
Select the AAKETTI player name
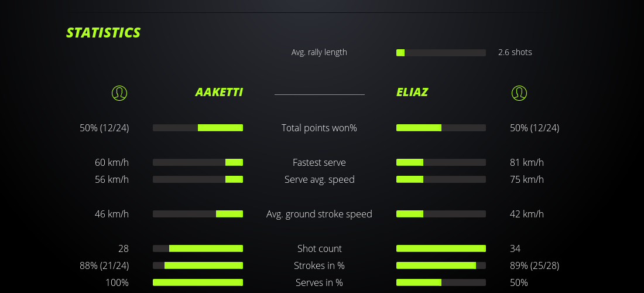pyautogui.click(x=219, y=93)
